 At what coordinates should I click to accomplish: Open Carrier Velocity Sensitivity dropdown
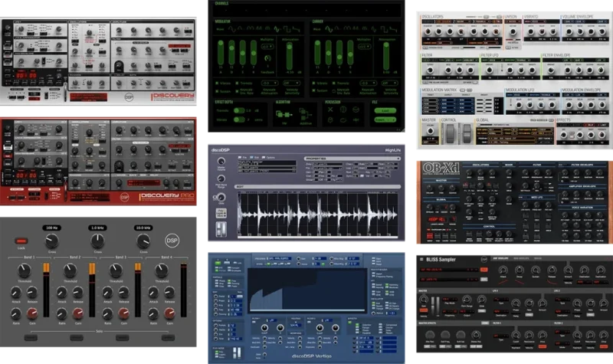[390, 83]
